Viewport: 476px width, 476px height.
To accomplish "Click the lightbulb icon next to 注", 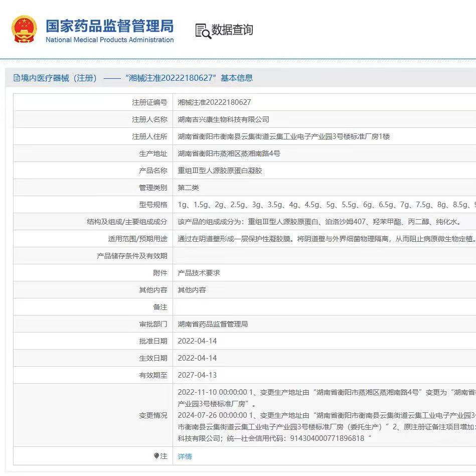I will (156, 455).
